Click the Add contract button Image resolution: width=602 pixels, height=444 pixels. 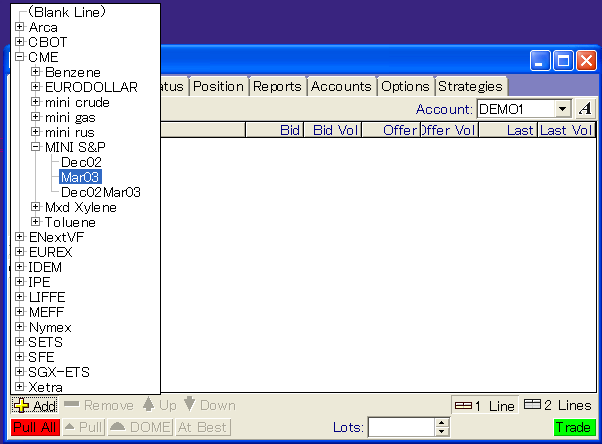35,406
